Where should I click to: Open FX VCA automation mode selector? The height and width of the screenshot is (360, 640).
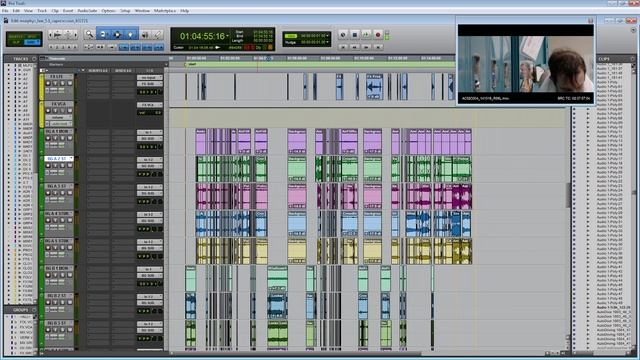tap(61, 124)
